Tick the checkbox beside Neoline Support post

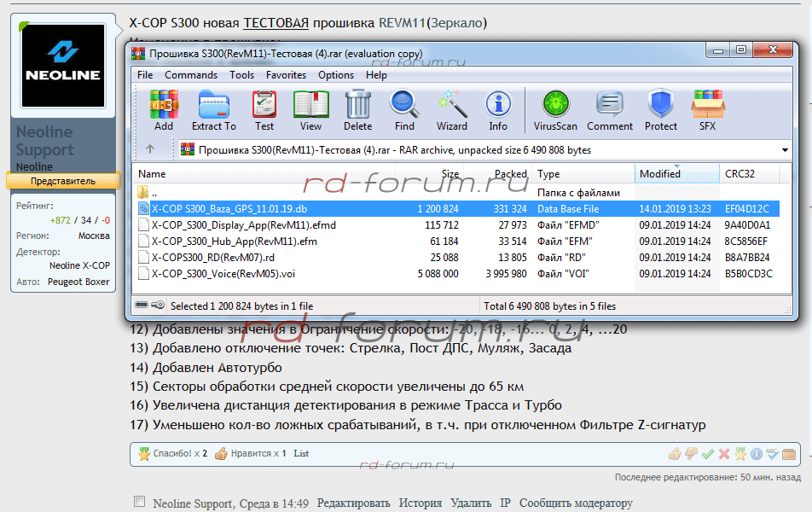click(x=140, y=502)
